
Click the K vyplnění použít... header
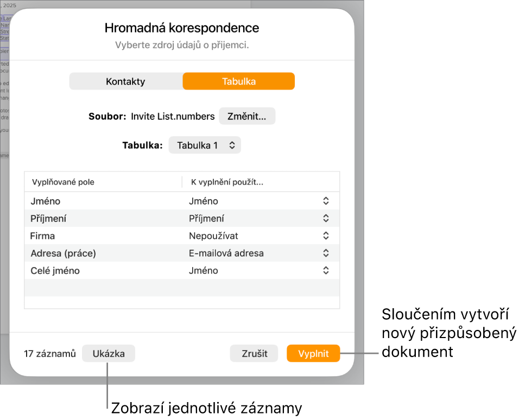tap(227, 182)
